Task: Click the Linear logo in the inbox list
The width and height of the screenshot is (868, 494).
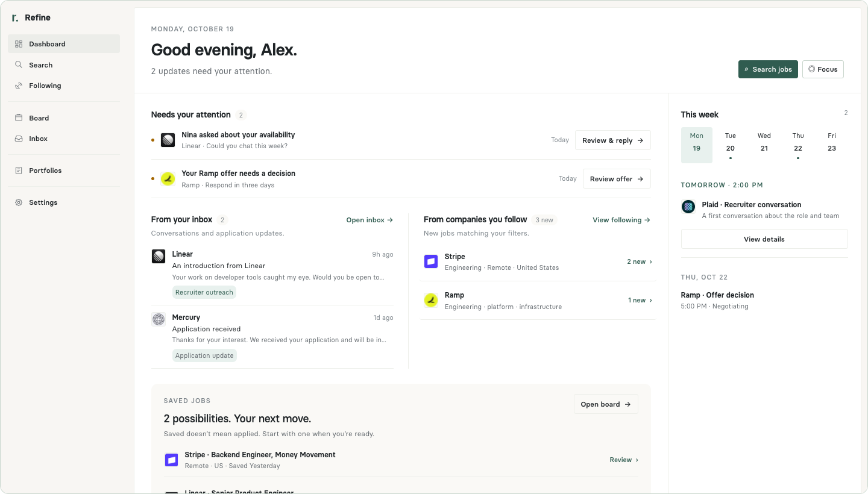Action: click(x=159, y=257)
